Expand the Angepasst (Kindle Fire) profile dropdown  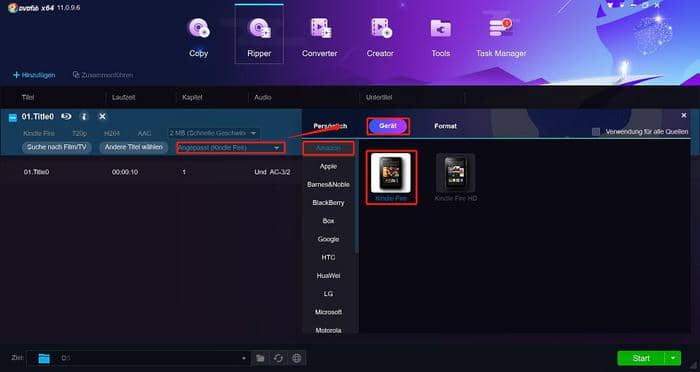[x=231, y=148]
